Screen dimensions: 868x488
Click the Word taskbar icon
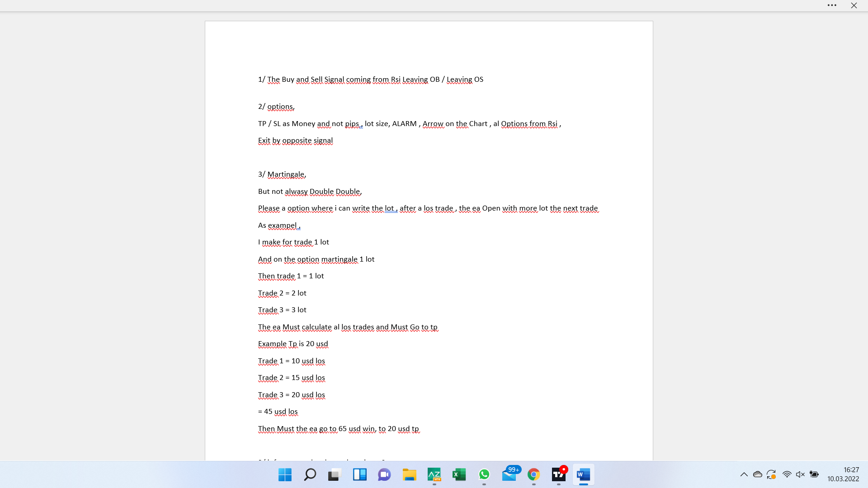click(583, 474)
